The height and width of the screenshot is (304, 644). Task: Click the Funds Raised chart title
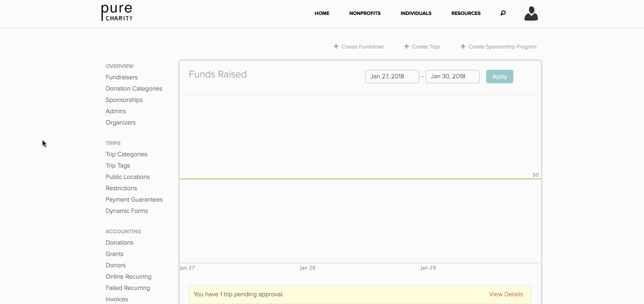218,74
